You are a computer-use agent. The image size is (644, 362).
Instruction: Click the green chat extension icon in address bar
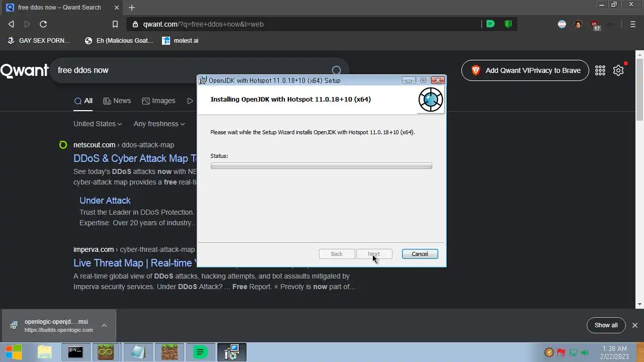click(491, 24)
